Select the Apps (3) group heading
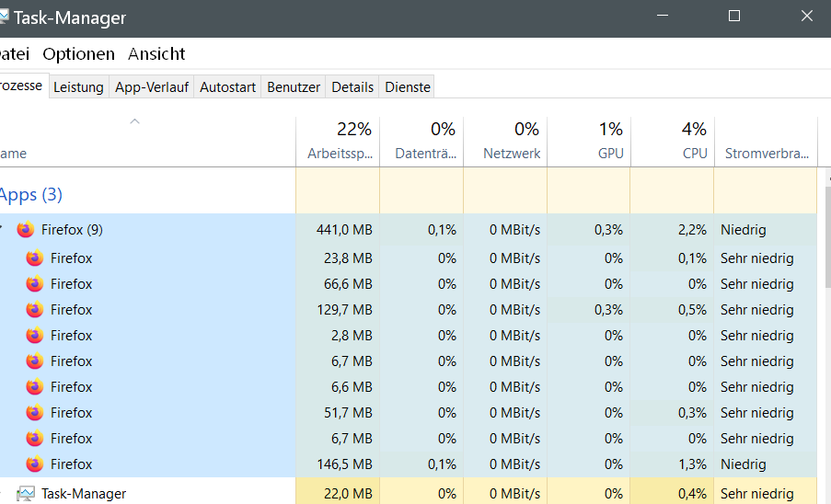The image size is (831, 504). (x=30, y=195)
